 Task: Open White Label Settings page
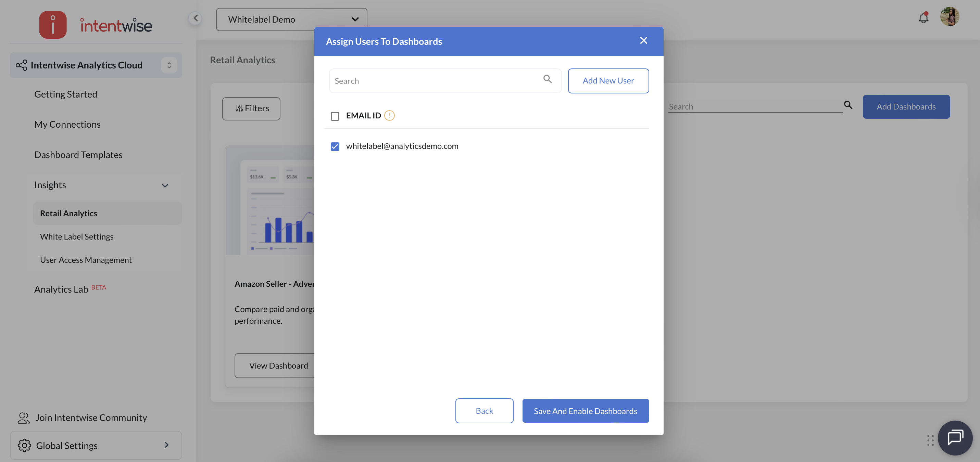point(77,236)
